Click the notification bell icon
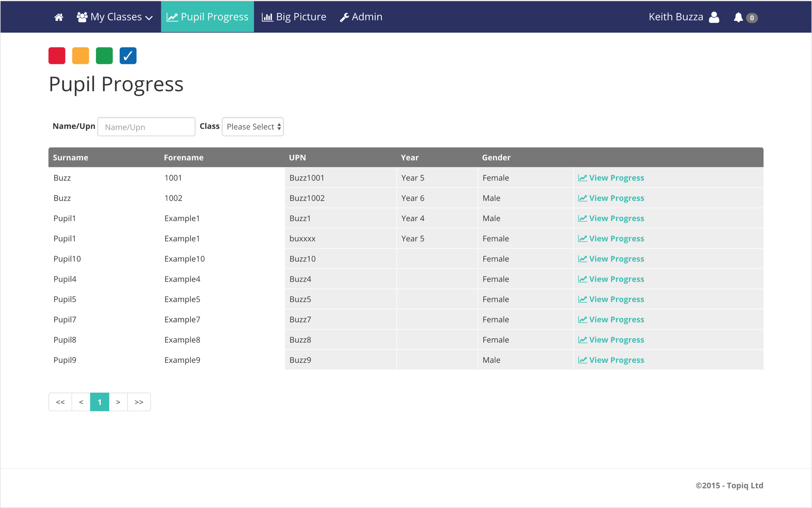Viewport: 812px width, 508px height. point(738,17)
